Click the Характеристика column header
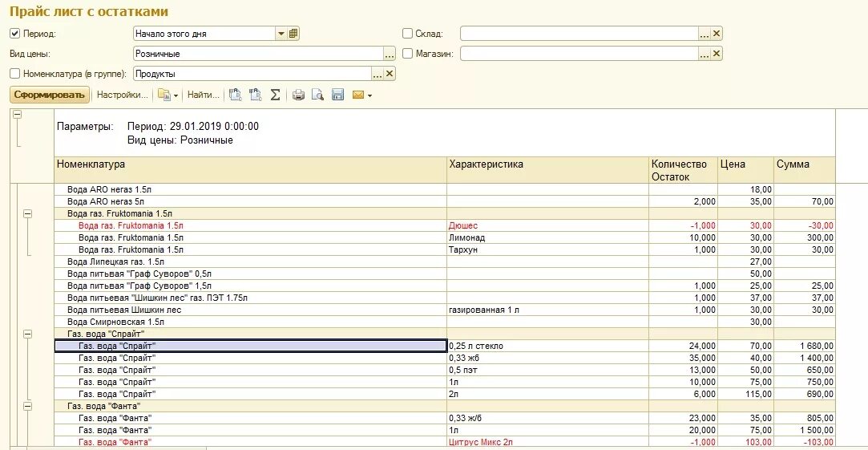 [x=548, y=170]
